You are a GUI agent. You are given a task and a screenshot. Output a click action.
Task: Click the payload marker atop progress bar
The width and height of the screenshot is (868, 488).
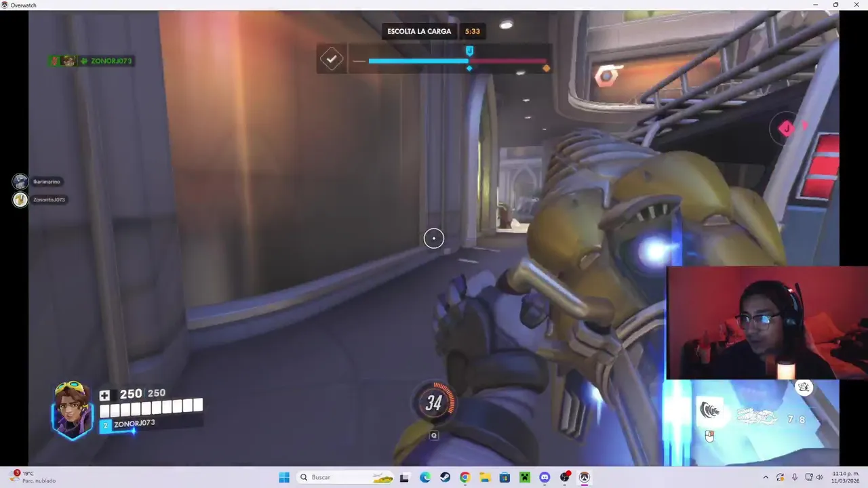click(469, 51)
